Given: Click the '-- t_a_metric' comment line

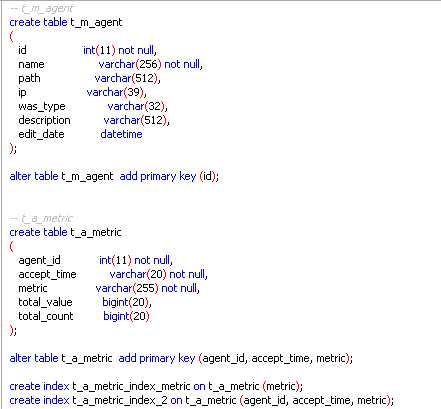Looking at the screenshot, I should point(41,218).
